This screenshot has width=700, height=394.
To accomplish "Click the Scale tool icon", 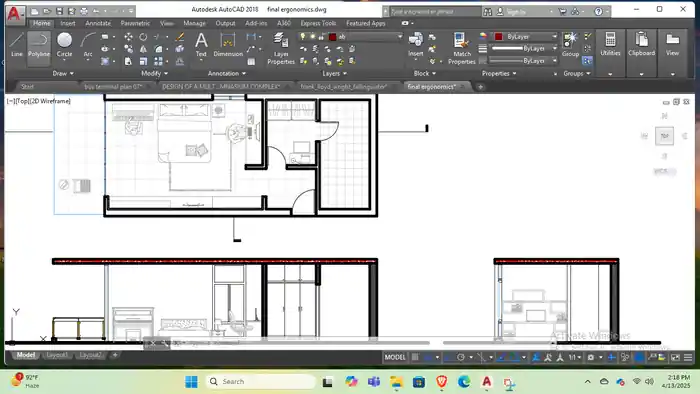I will pos(143,61).
